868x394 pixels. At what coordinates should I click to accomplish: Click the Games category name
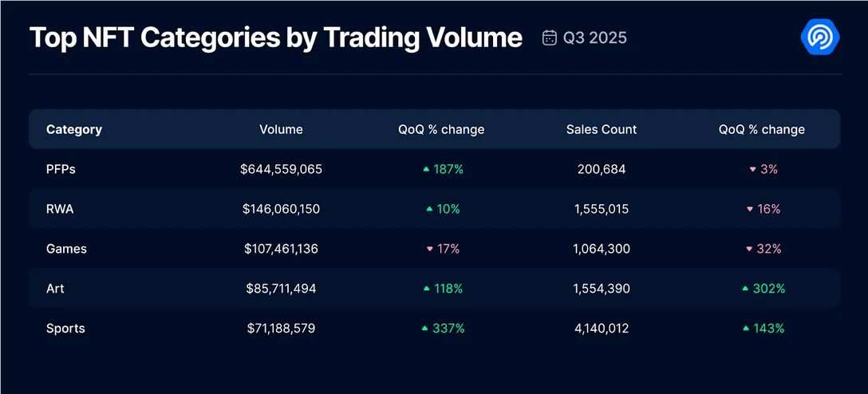click(x=66, y=249)
